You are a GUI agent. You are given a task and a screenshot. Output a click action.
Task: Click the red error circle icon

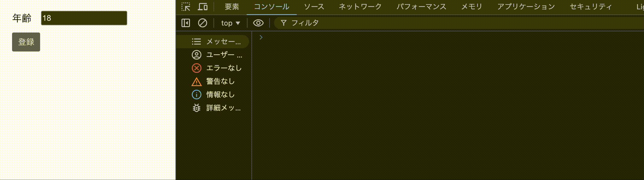[x=197, y=68]
